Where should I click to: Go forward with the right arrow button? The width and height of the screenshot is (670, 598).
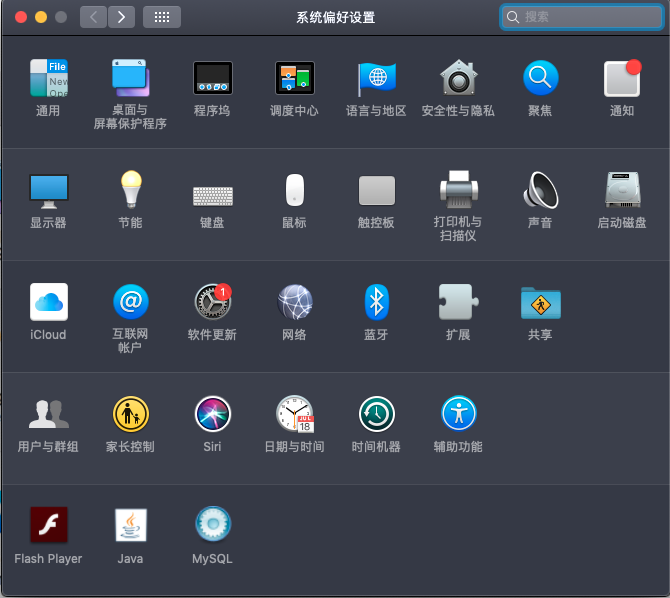coord(121,17)
